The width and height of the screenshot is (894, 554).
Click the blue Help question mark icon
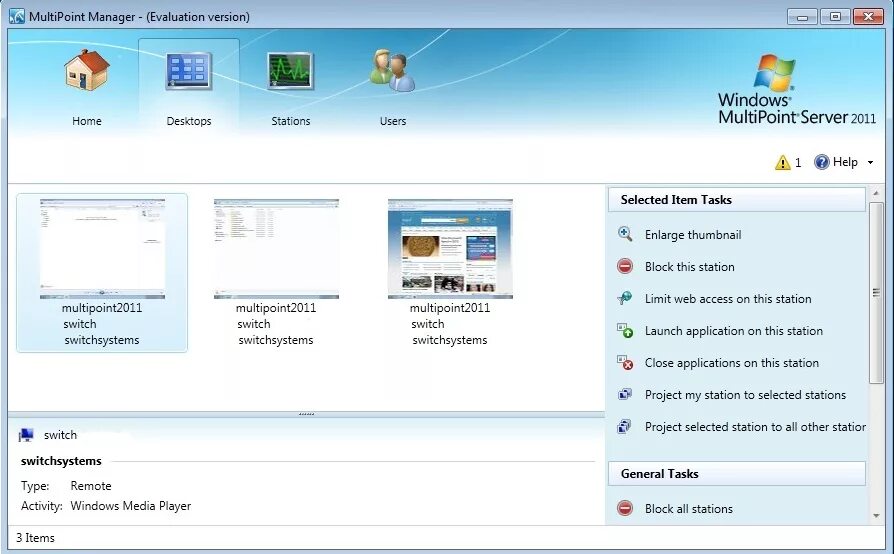point(821,162)
